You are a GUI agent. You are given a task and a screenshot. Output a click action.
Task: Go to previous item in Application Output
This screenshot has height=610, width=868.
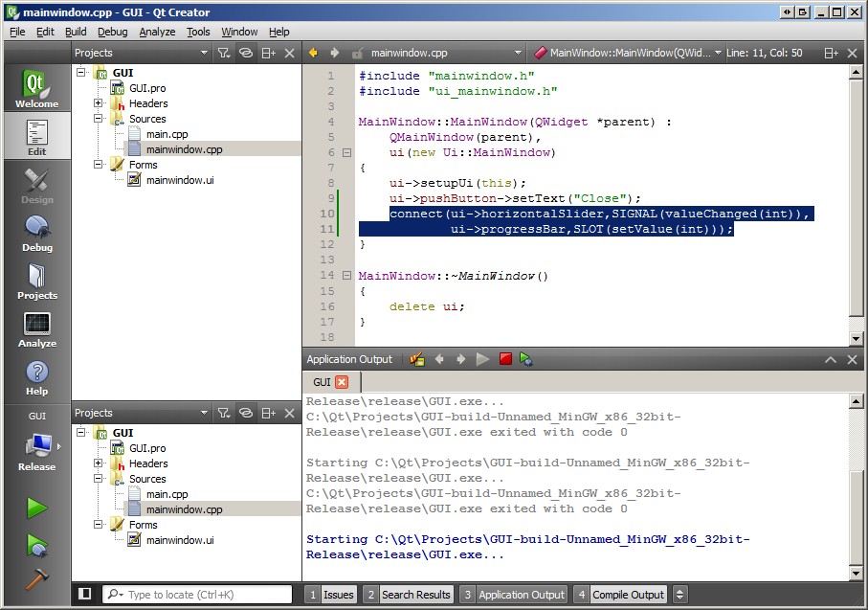tap(439, 359)
